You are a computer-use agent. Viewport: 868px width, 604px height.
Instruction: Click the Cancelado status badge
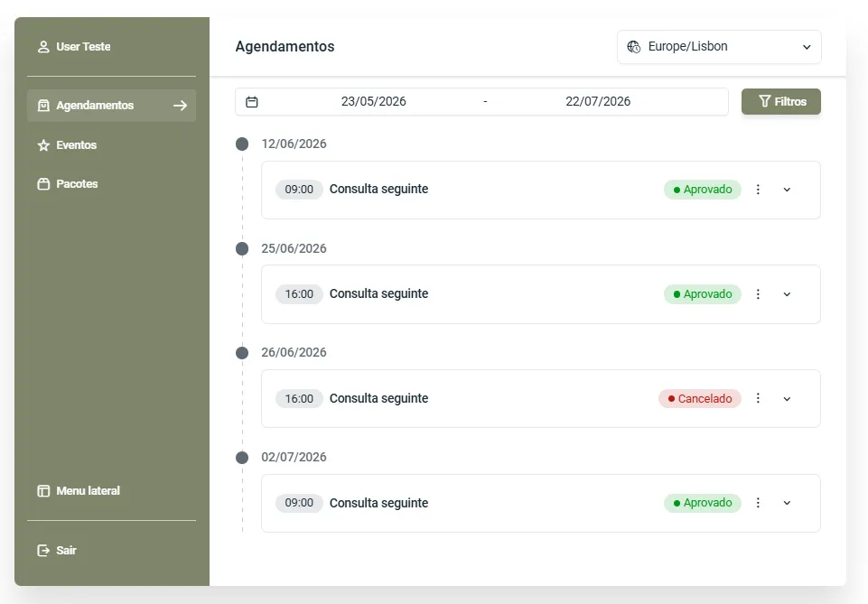coord(700,399)
